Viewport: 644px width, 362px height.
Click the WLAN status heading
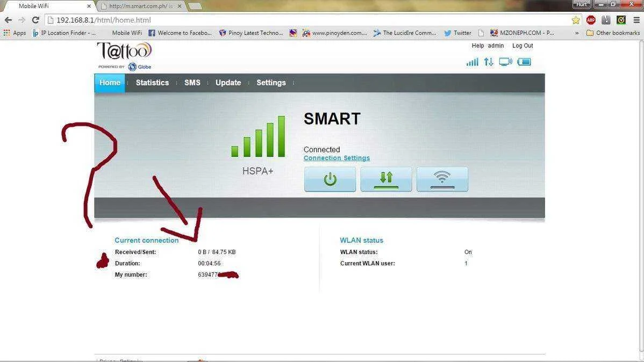[361, 240]
